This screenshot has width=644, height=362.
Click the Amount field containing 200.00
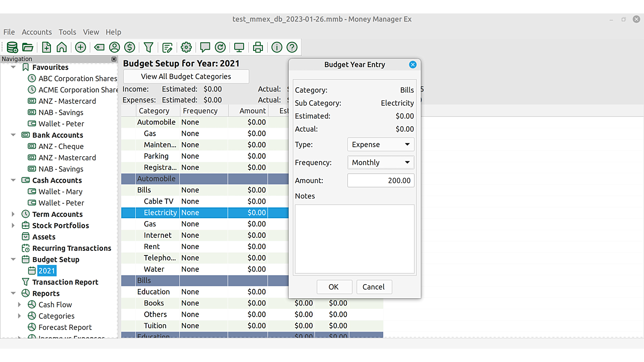(381, 181)
